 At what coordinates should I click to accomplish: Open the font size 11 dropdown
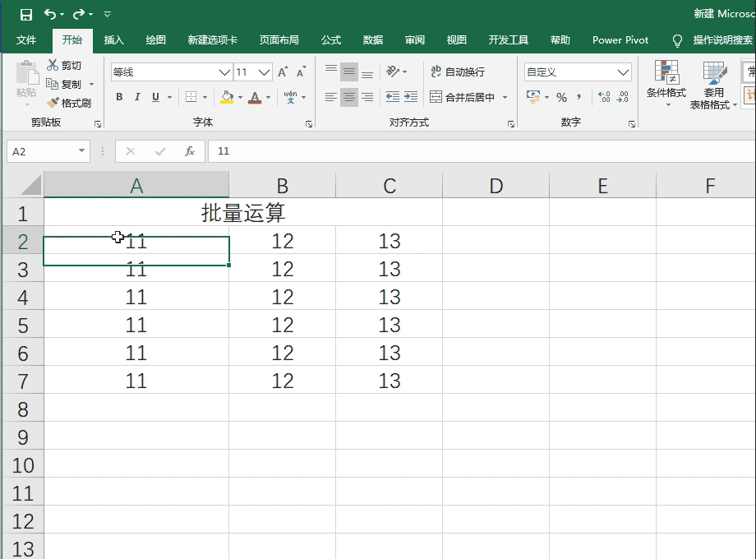[x=264, y=72]
